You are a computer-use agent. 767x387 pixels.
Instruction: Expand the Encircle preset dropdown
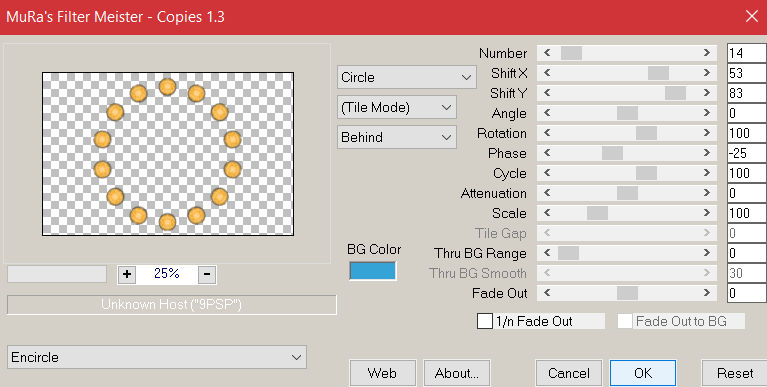(157, 357)
